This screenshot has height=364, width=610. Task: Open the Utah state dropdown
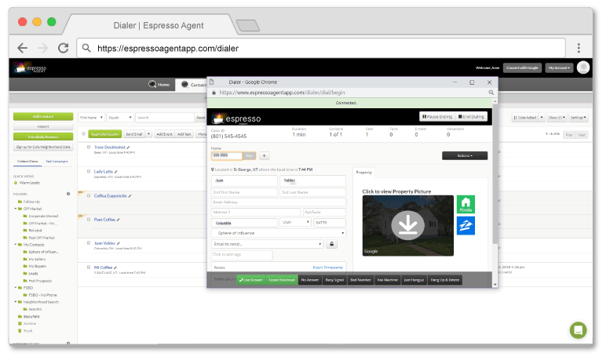point(295,223)
